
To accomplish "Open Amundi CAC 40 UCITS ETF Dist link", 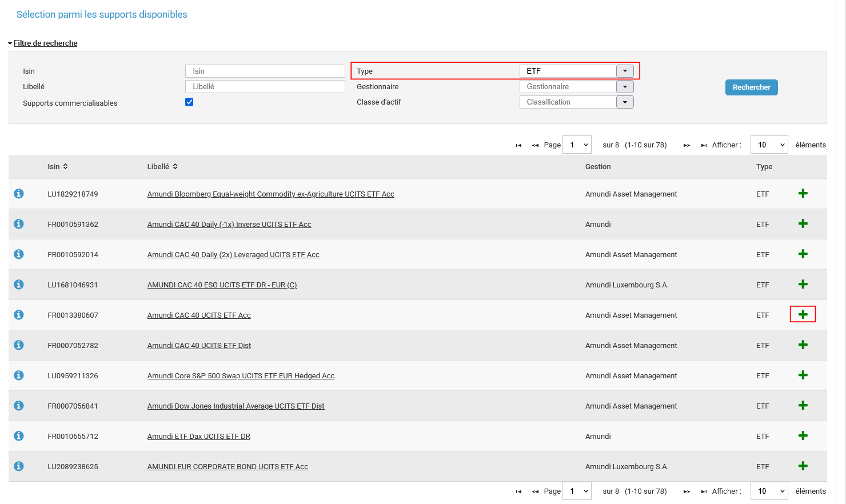I will tap(199, 345).
